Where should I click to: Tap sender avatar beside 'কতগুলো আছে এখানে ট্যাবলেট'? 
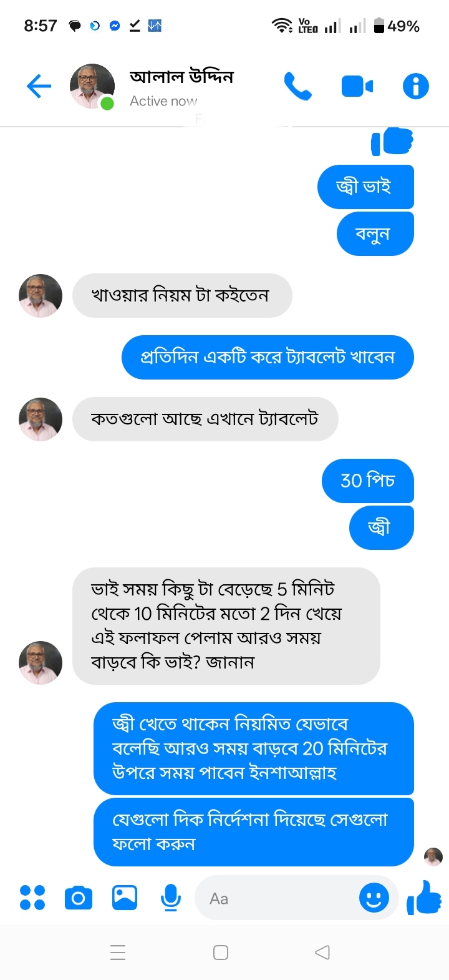[x=41, y=419]
